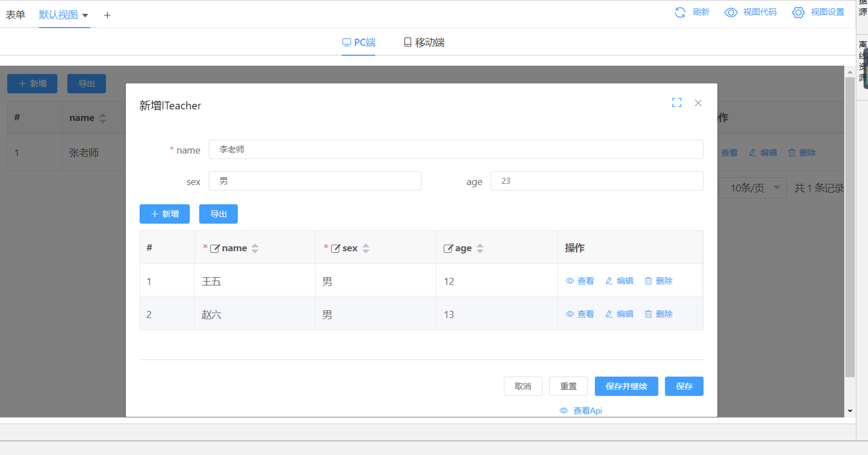Sort the age column in dialog table
This screenshot has width=868, height=455.
click(x=480, y=248)
